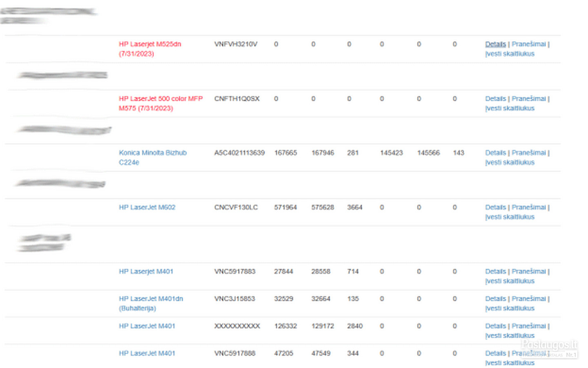Open Pranešimai for HP LaserJet 500 color M575

(529, 99)
